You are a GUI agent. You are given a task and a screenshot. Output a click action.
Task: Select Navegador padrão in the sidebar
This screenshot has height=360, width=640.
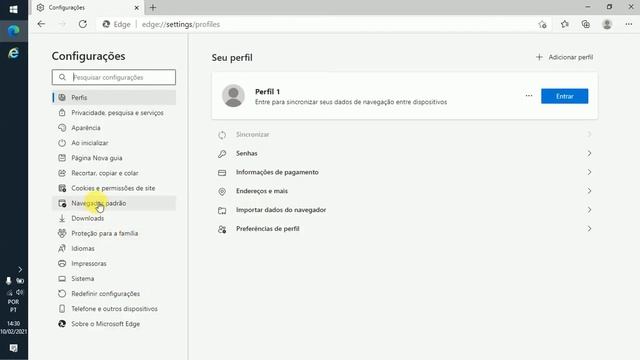114,203
